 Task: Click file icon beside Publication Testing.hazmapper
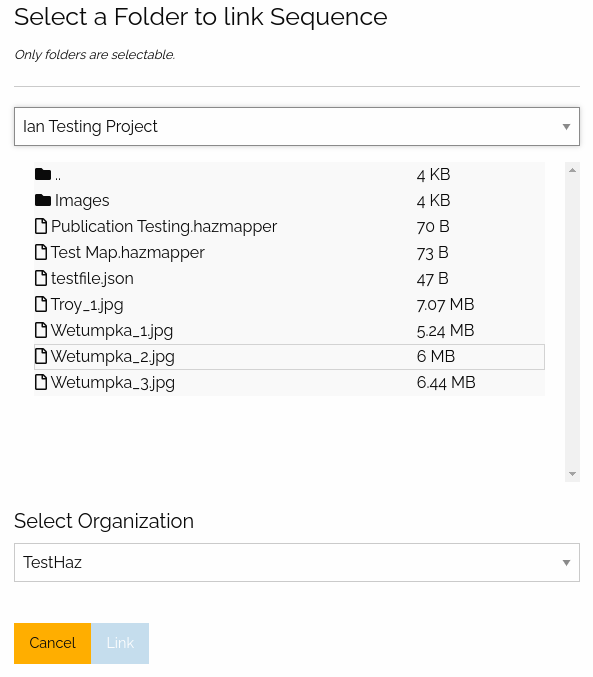41,226
